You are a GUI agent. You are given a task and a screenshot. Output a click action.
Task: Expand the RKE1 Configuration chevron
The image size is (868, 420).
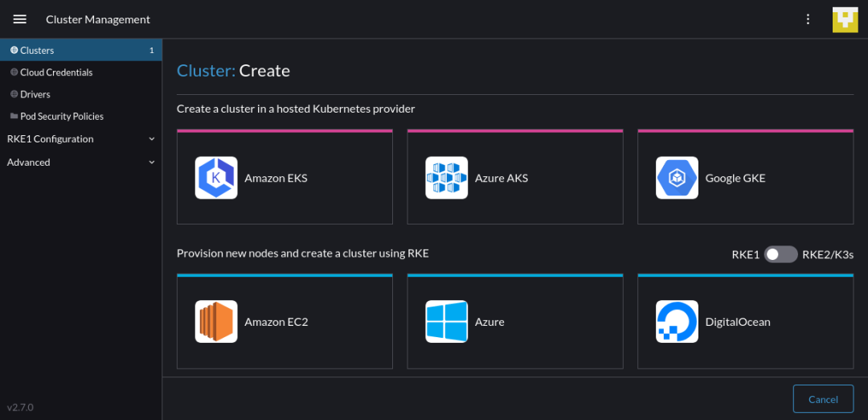[x=152, y=139]
